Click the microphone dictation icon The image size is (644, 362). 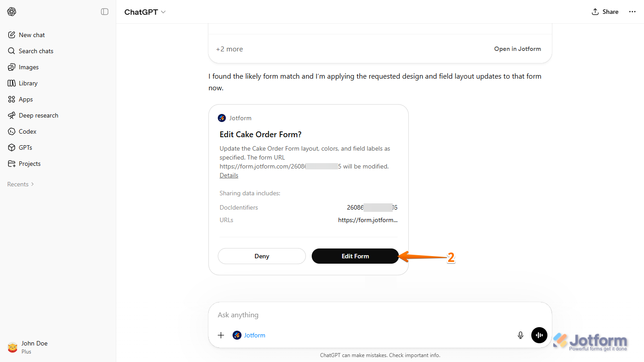click(x=520, y=335)
